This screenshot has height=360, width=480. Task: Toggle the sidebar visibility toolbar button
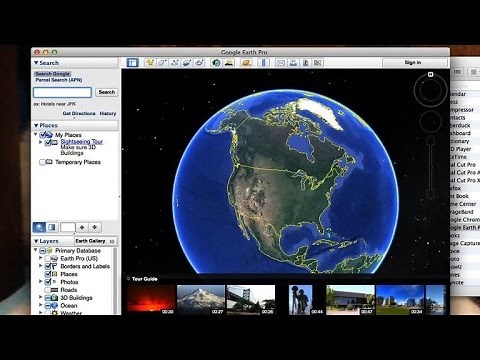point(132,62)
